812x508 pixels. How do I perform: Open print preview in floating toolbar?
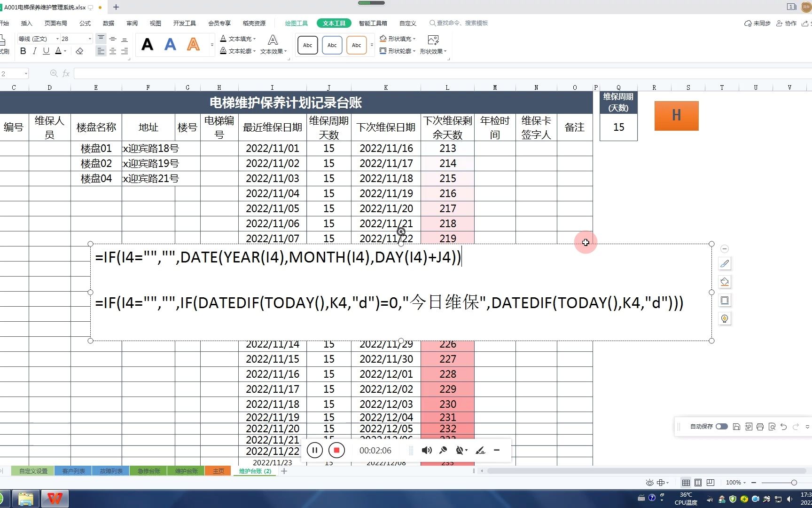(772, 427)
